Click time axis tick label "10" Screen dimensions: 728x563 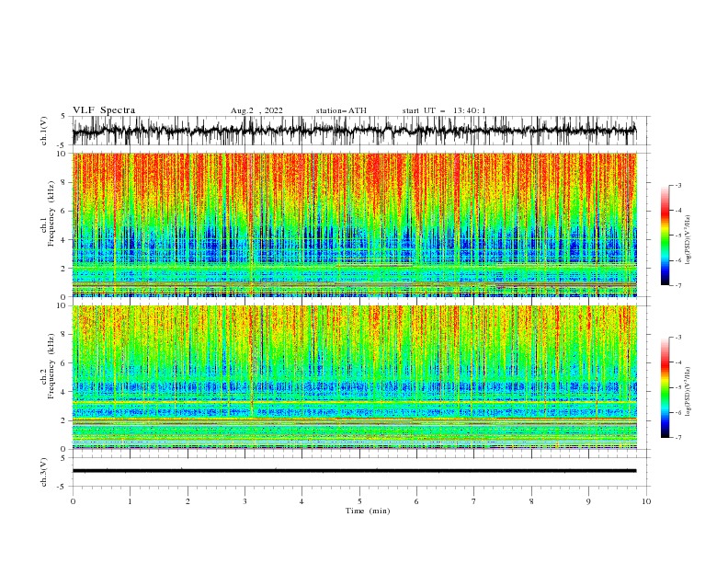point(646,501)
